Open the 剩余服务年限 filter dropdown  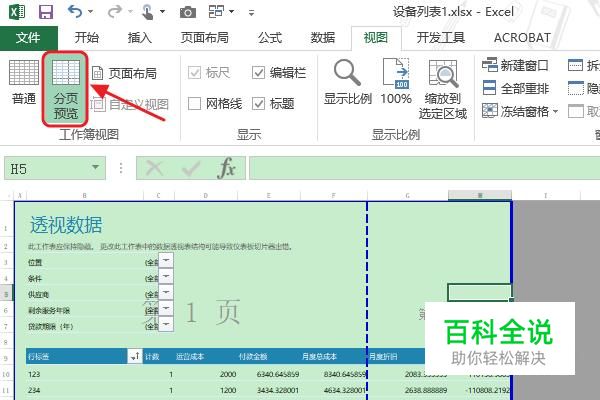coord(166,309)
